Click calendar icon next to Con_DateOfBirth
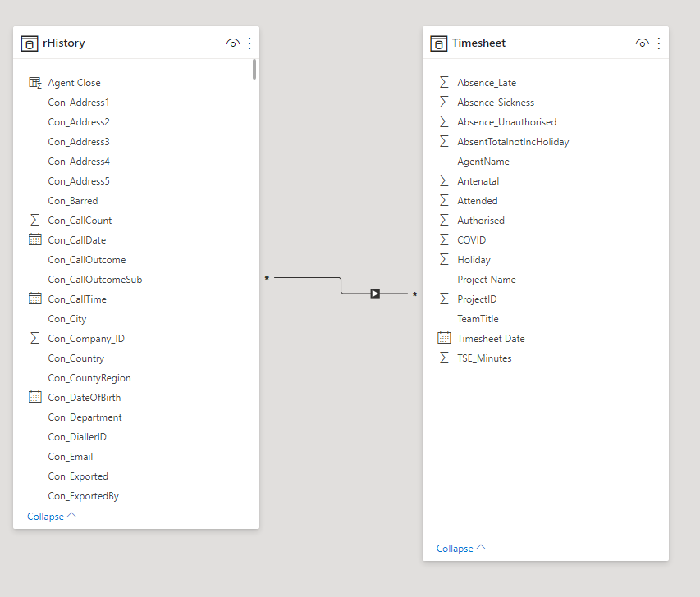The image size is (700, 597). click(x=34, y=397)
